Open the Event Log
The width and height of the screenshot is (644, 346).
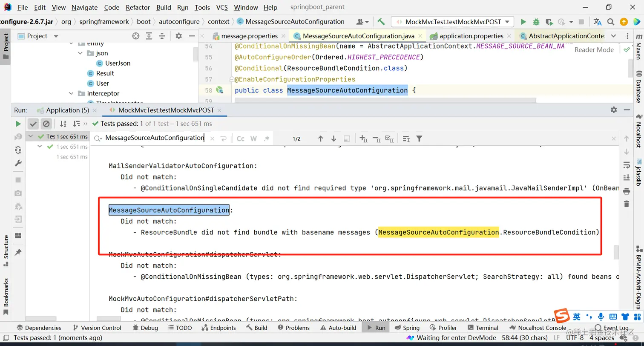[612, 328]
